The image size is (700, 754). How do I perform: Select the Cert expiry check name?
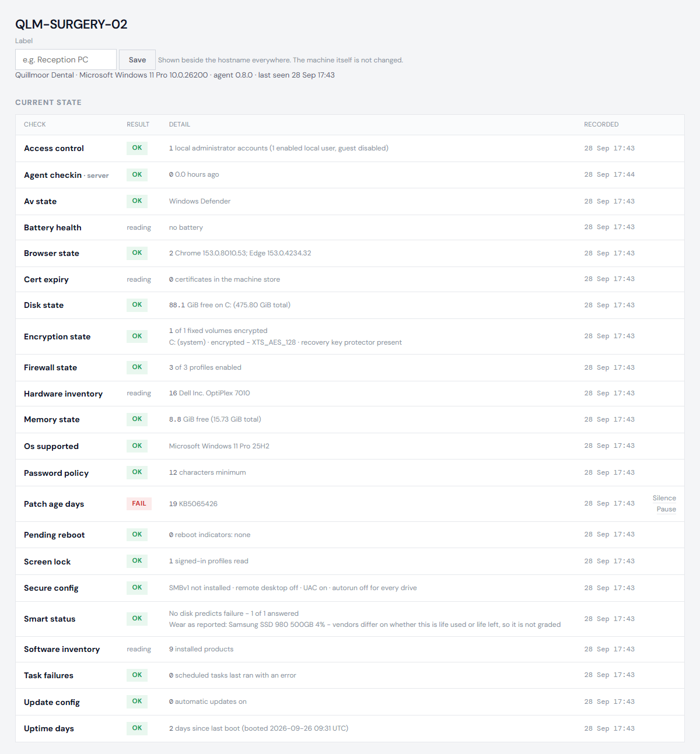coord(46,279)
